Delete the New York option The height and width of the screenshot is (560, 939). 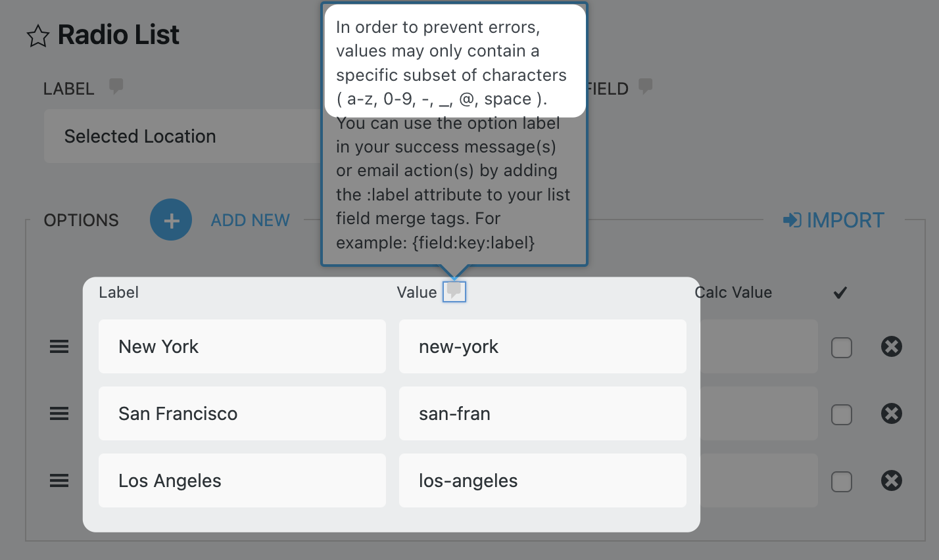pyautogui.click(x=891, y=346)
